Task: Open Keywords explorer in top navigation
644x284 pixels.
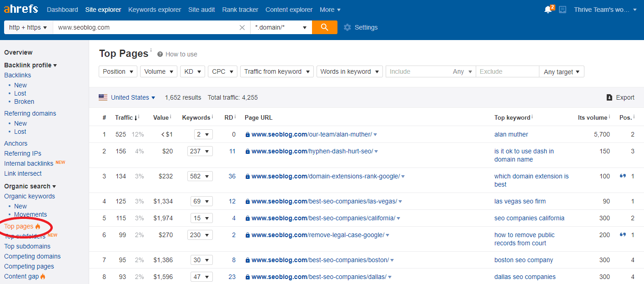Action: point(155,10)
